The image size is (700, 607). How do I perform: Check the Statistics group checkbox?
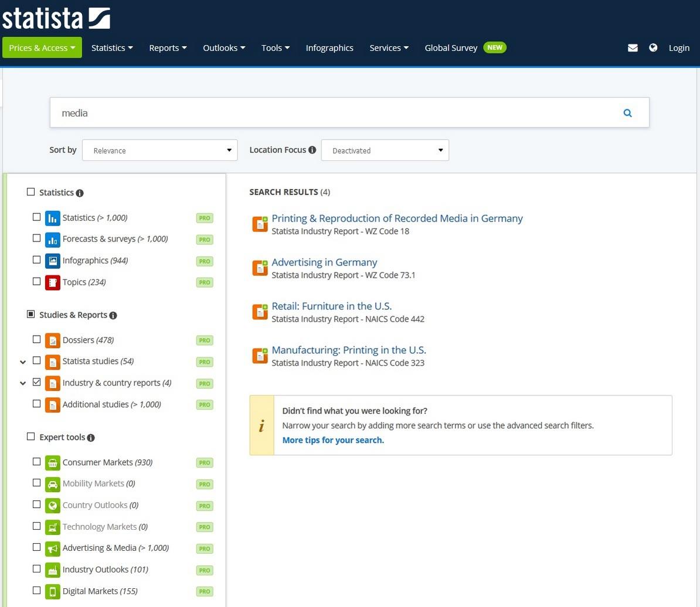click(31, 192)
